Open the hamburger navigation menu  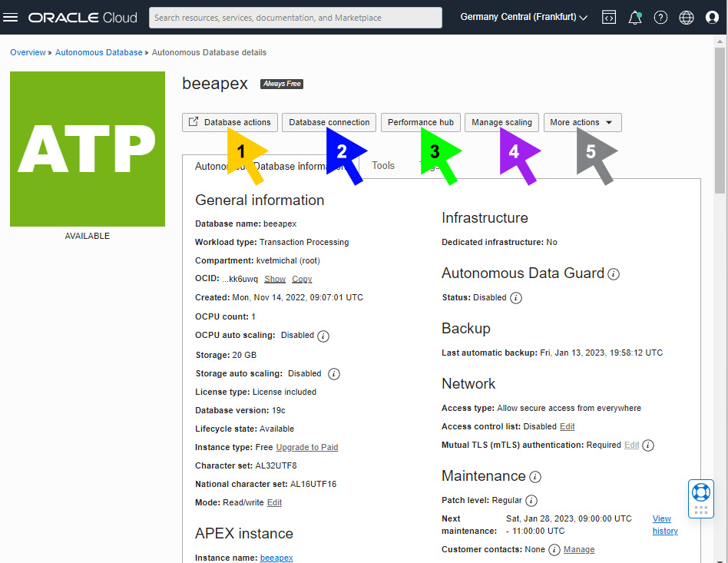10,18
